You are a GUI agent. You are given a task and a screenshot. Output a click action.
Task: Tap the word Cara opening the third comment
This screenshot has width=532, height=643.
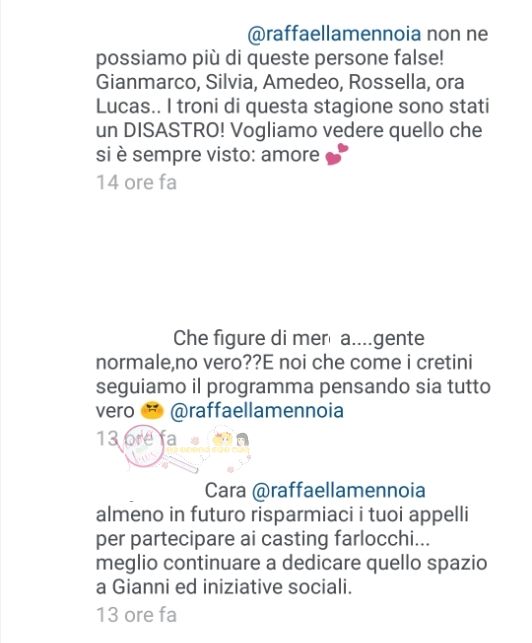click(x=225, y=490)
